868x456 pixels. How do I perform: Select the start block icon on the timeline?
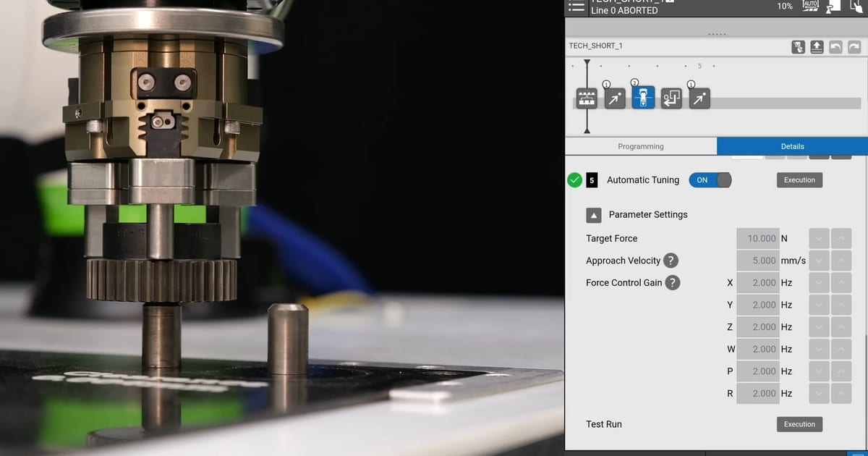pyautogui.click(x=587, y=98)
